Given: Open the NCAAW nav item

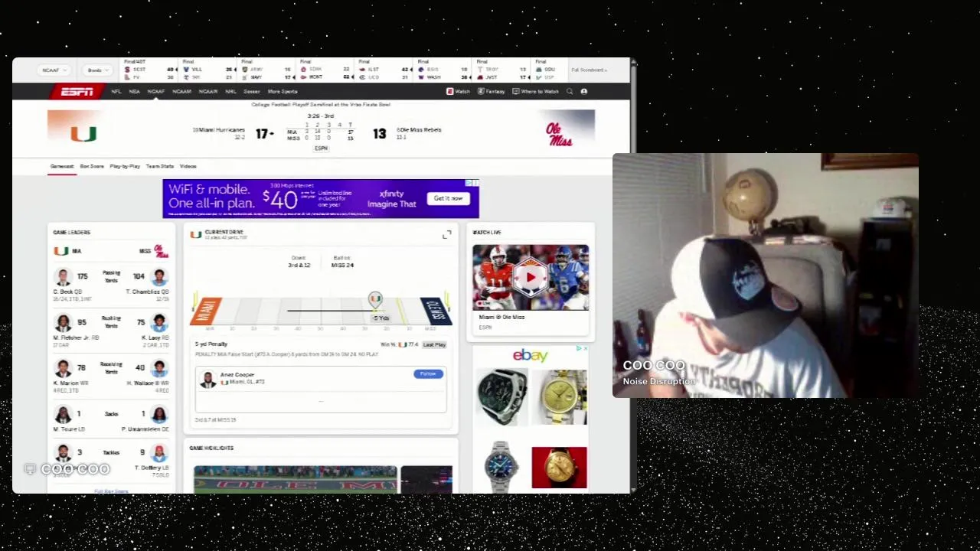Looking at the screenshot, I should click(208, 92).
